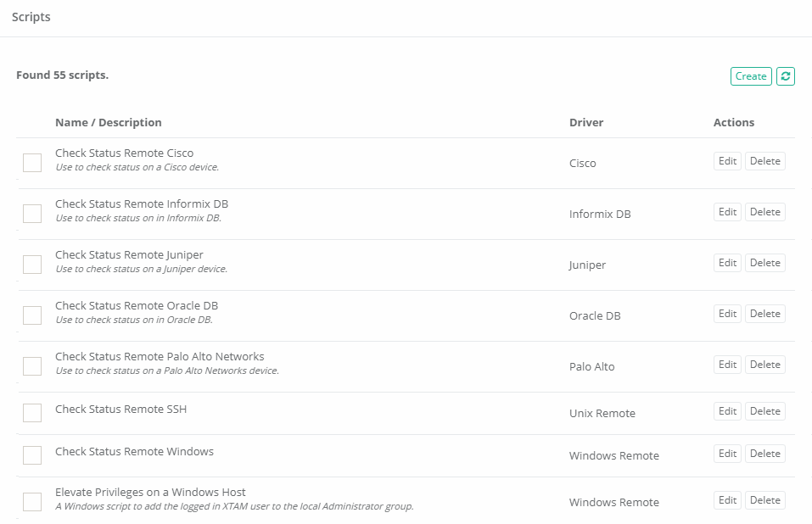Delete the Check Status Remote Oracle DB script
This screenshot has width=812, height=524.
[764, 314]
